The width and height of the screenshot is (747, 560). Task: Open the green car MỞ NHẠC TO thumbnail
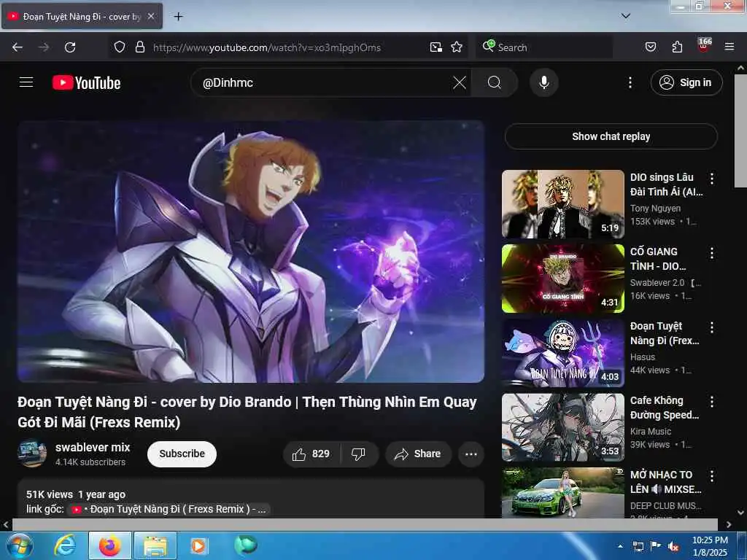click(x=562, y=492)
